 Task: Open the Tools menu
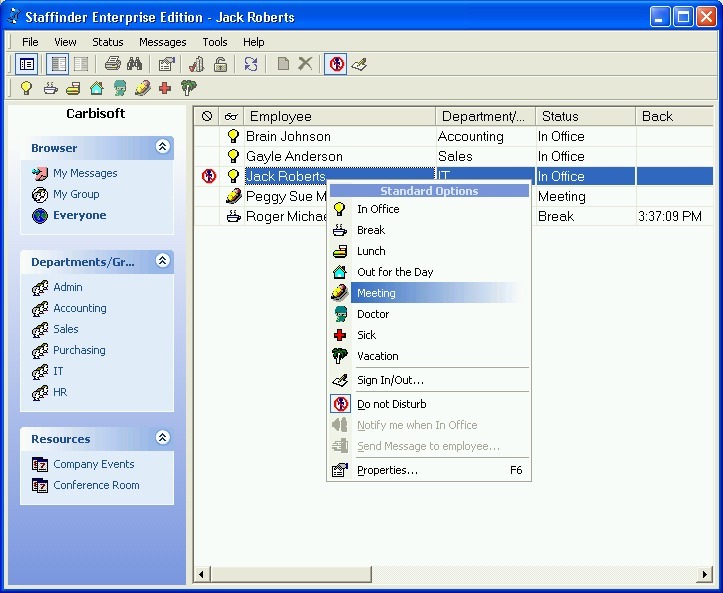pyautogui.click(x=215, y=42)
